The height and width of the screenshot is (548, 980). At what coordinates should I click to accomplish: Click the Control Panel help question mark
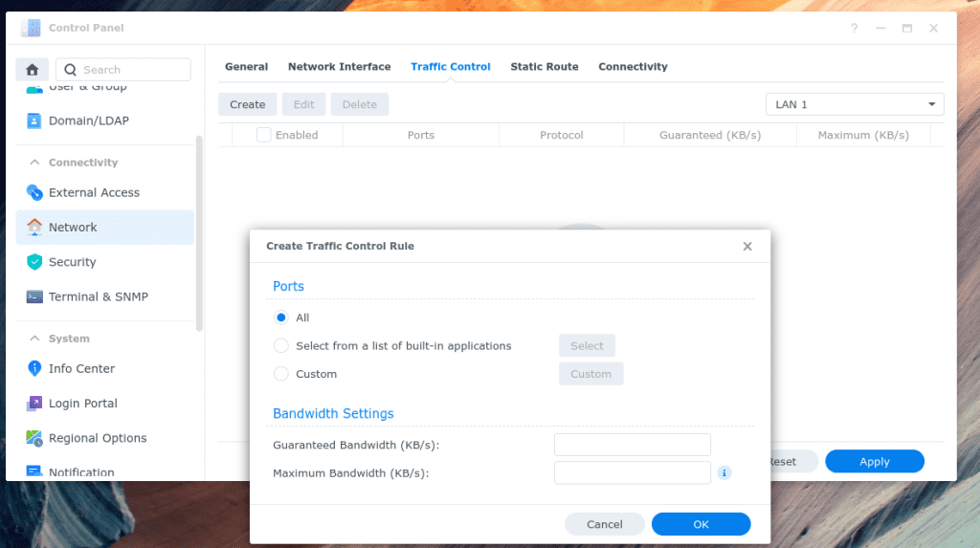[854, 28]
